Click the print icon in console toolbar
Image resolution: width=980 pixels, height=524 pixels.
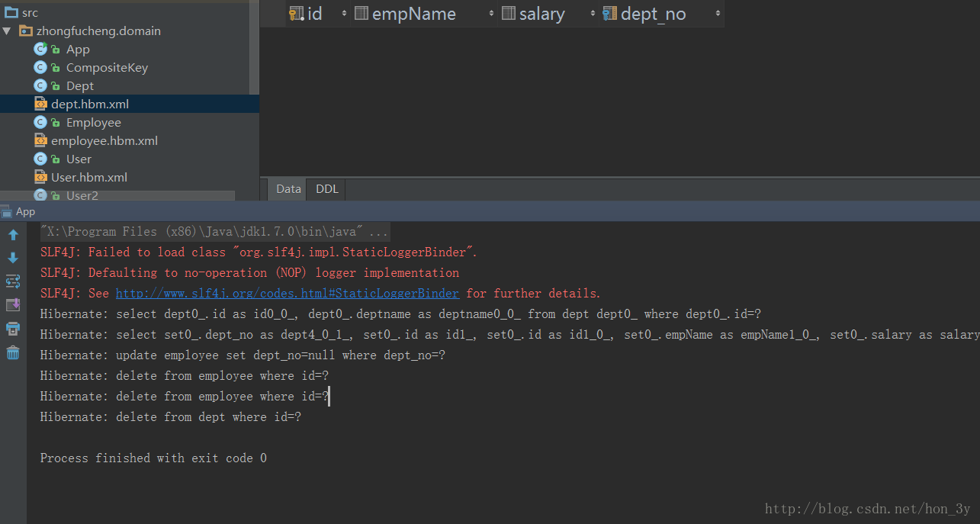coord(13,329)
